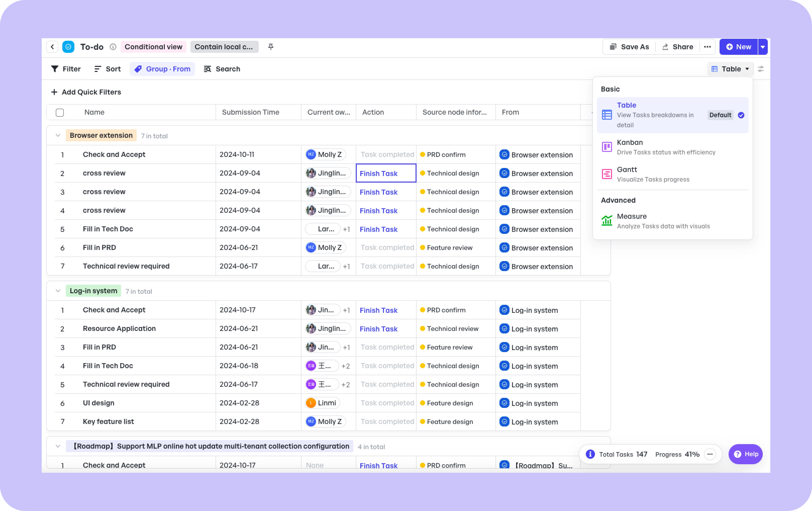Viewport: 812px width, 511px height.
Task: Collapse the Roadmap Support MLP group
Action: click(x=58, y=446)
